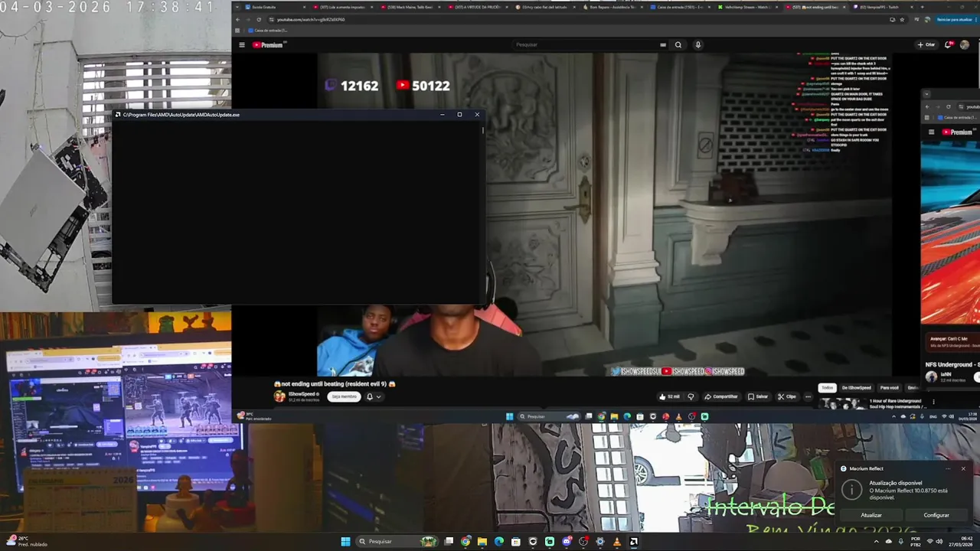Dislike the resident evil 9 video
This screenshot has width=980, height=551.
[691, 396]
